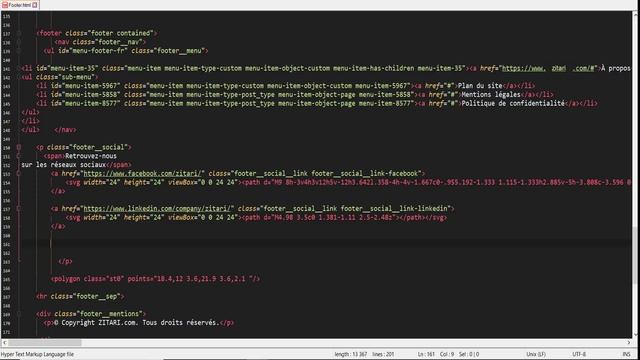Click the 'Mentions légales' text on line 144
Image resolution: width=640 pixels, height=360 pixels.
491,95
